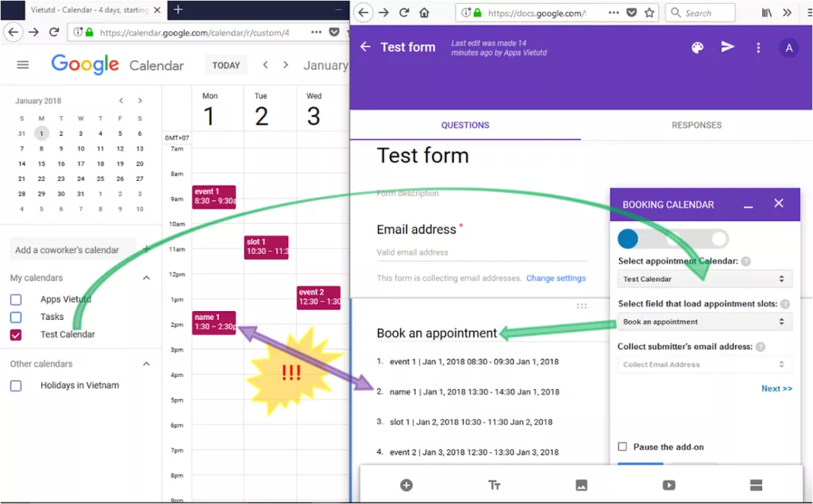Screen dimensions: 813x504
Task: Open the Book an appointment field selector
Action: (x=703, y=321)
